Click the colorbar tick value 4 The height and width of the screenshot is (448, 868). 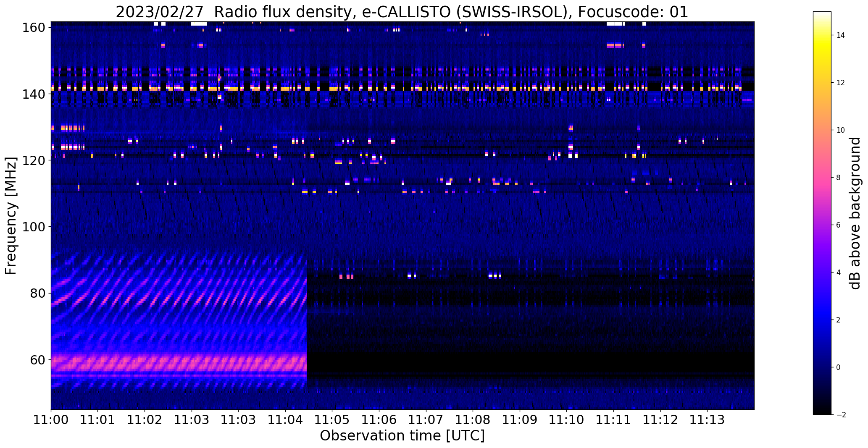(x=839, y=272)
